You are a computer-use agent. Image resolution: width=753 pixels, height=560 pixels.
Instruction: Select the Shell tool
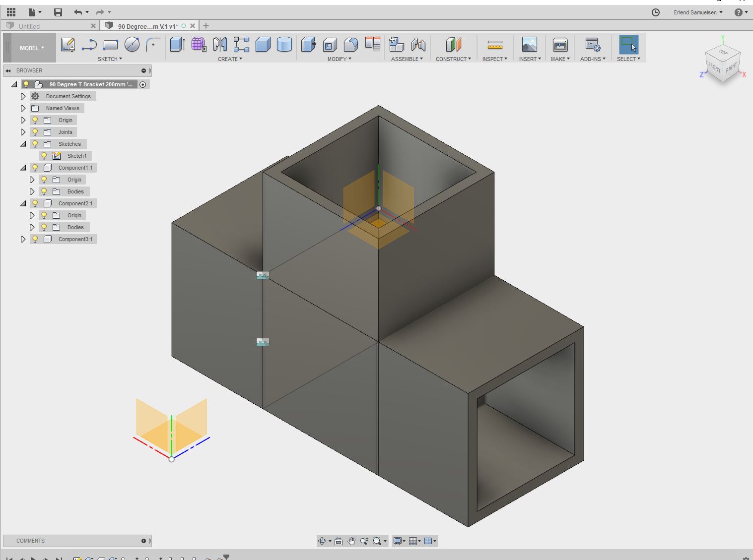pos(330,45)
